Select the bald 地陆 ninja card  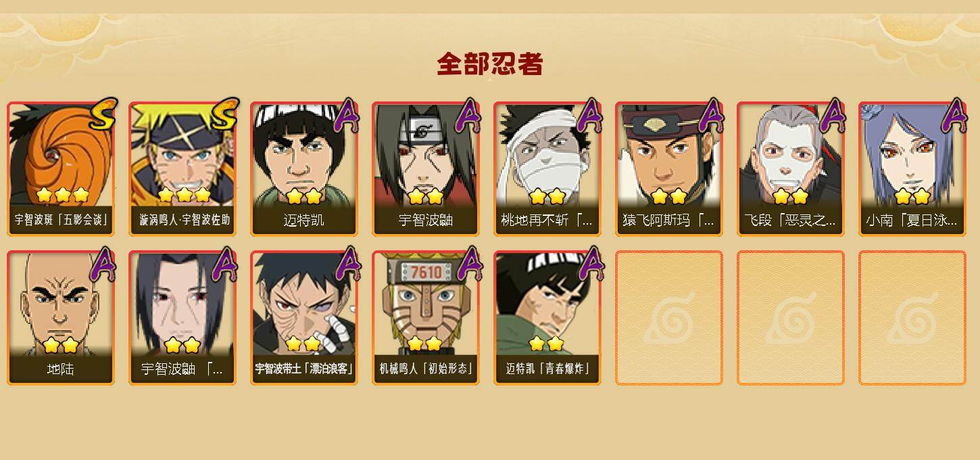(x=61, y=318)
